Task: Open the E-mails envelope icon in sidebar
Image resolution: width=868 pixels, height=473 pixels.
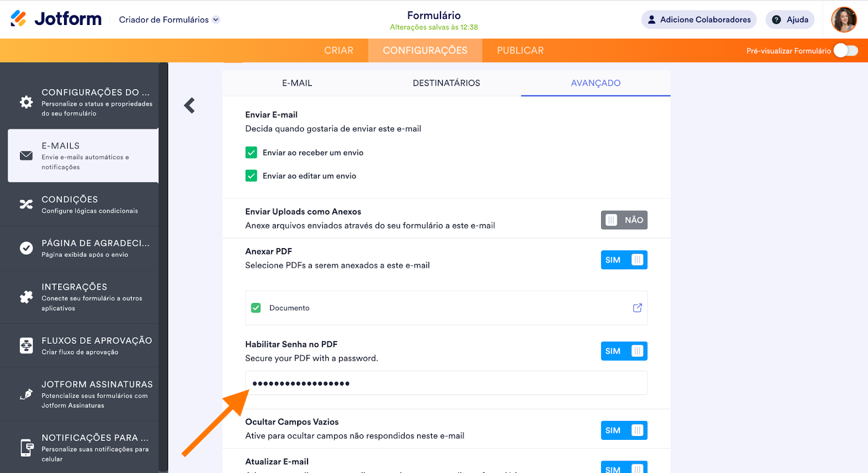Action: [26, 156]
